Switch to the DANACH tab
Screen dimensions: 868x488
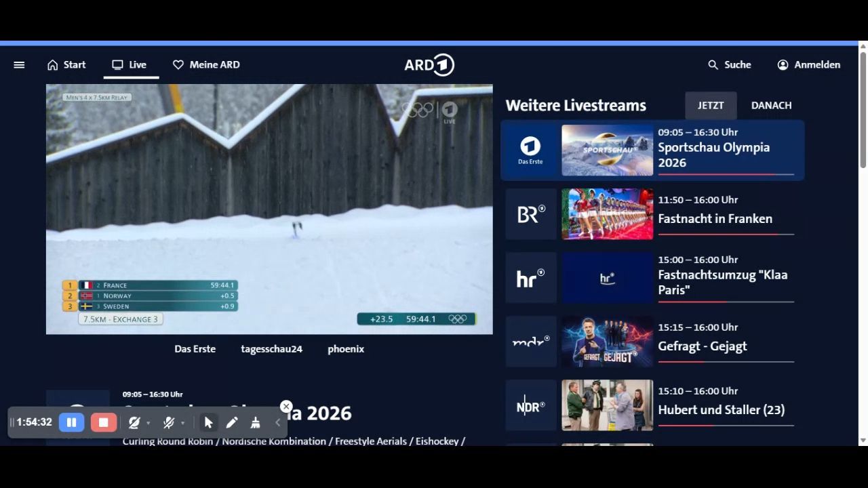tap(771, 106)
